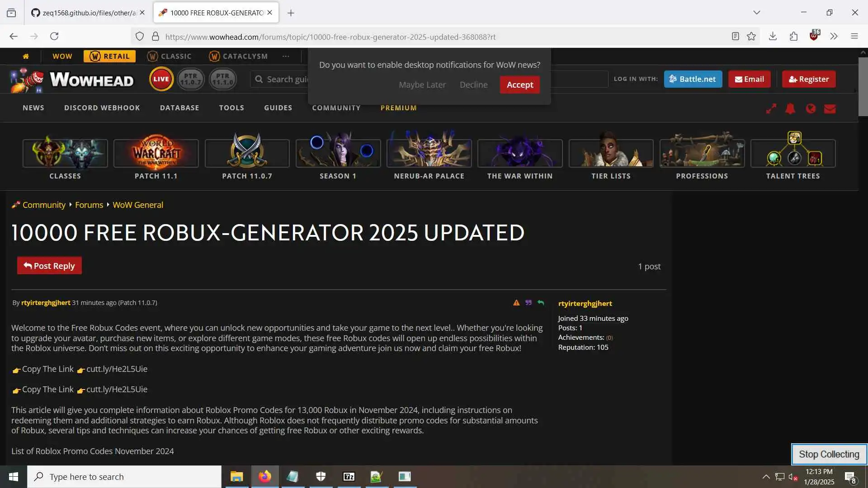Click the red envelope icon in nav bar

830,108
